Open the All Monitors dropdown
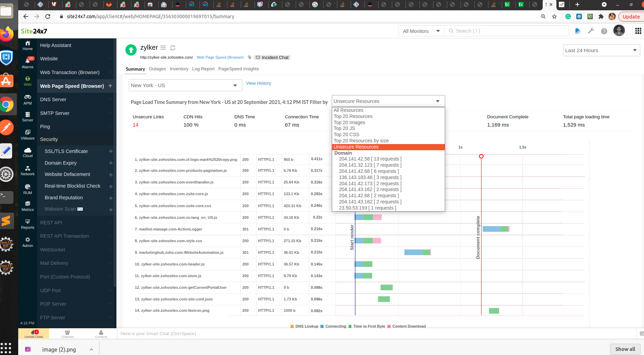The image size is (644, 355). pos(421,31)
